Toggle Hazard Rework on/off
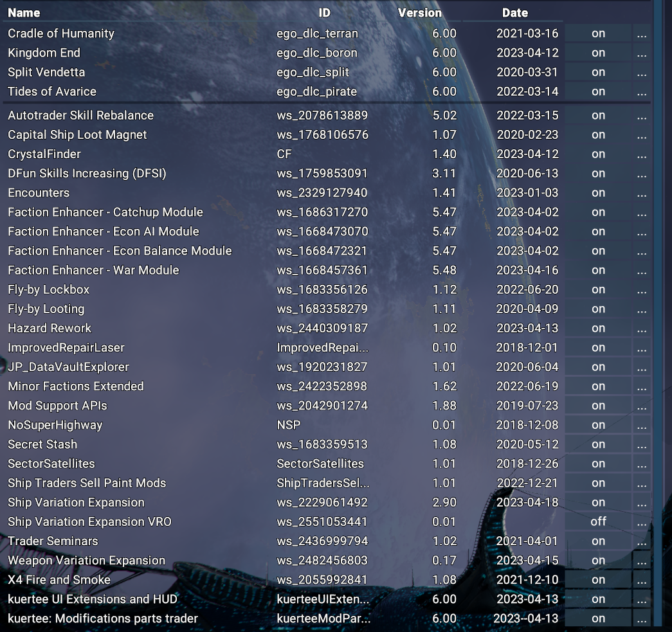 (x=598, y=328)
